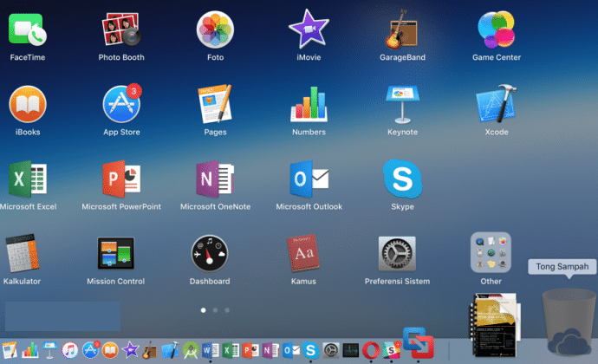The image size is (598, 364).
Task: Launch Keynote from the Launchpad grid
Action: 402,105
